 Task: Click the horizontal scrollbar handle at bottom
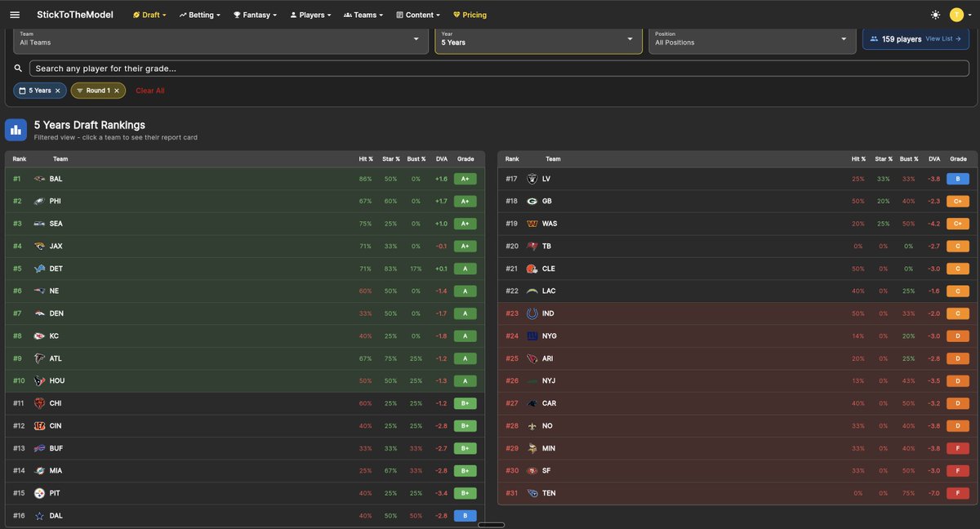pos(490,525)
